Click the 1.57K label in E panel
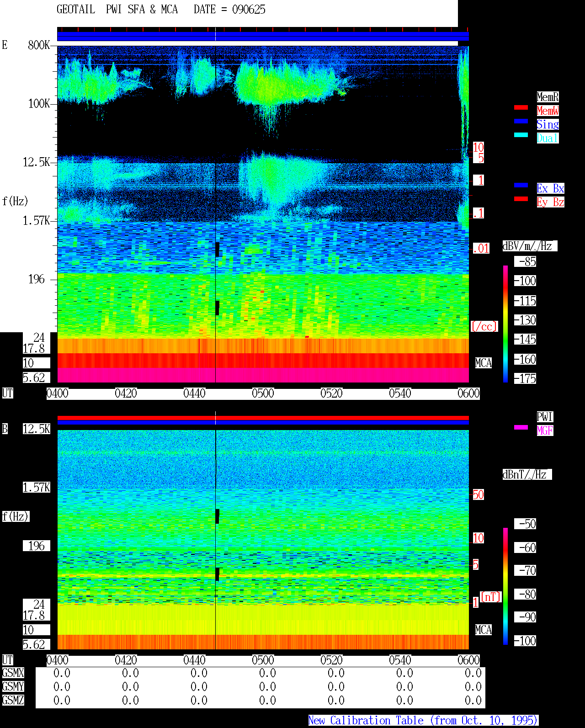 37,220
